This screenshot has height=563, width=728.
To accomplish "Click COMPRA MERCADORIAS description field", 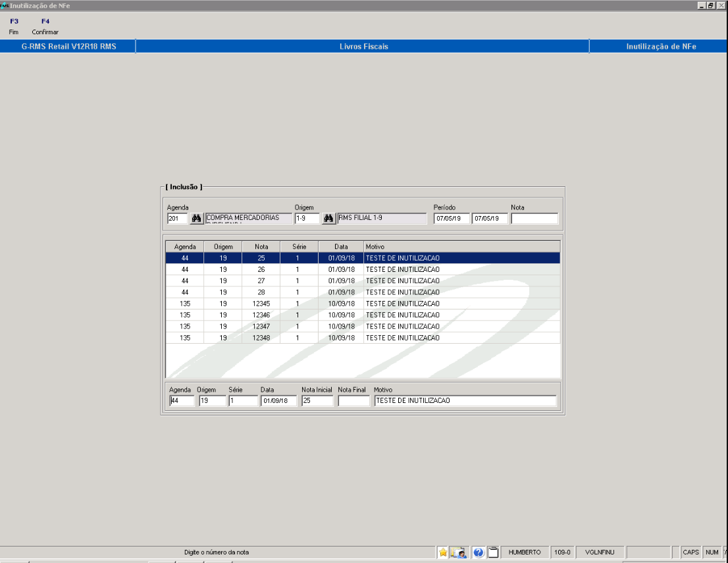I will pyautogui.click(x=248, y=219).
